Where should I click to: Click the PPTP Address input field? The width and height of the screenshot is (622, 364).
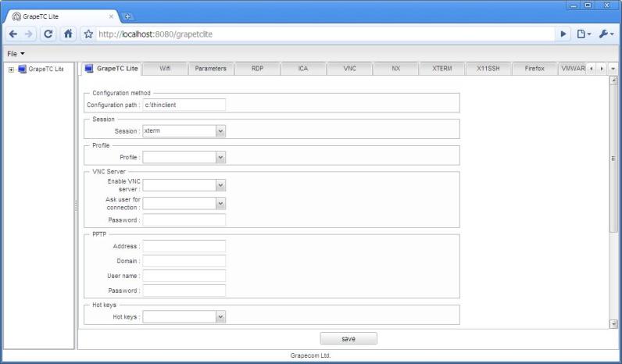pos(184,246)
